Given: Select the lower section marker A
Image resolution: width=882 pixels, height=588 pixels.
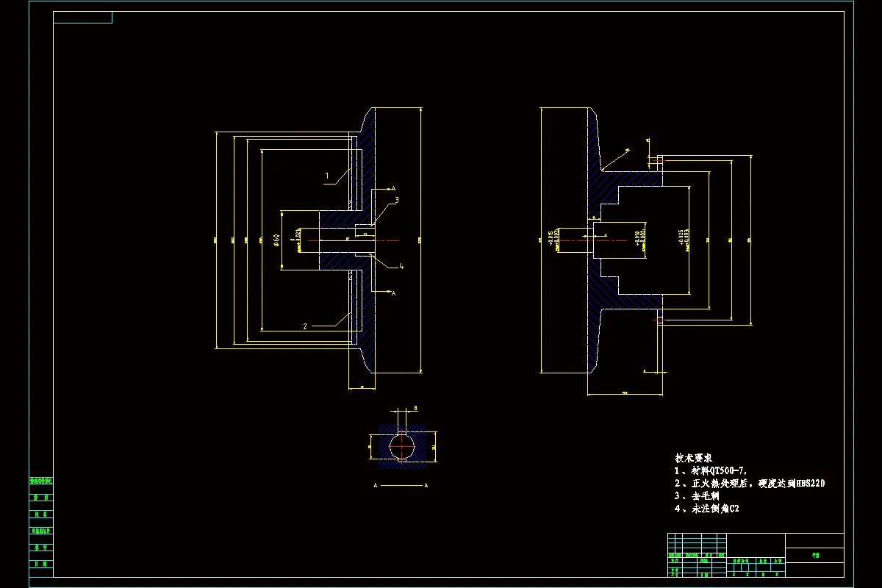Looking at the screenshot, I should (394, 293).
